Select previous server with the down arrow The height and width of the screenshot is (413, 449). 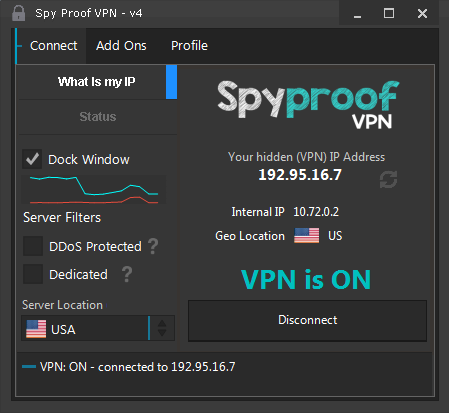162,333
